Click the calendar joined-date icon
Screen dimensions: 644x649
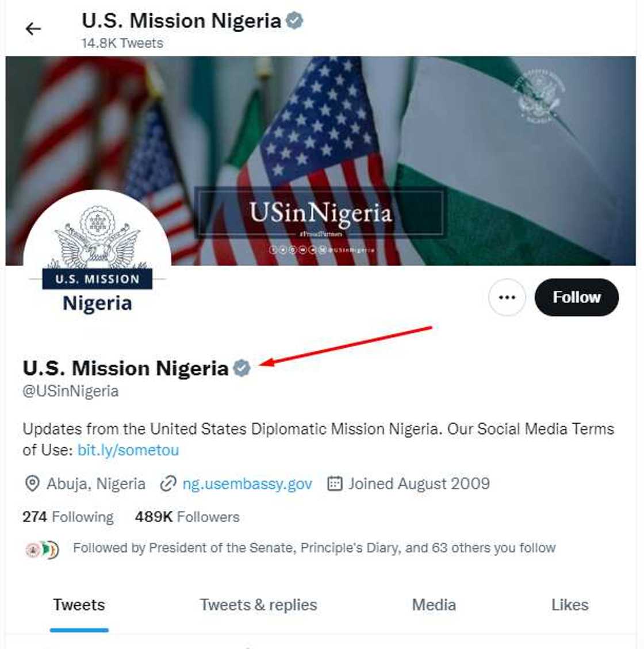pyautogui.click(x=335, y=484)
